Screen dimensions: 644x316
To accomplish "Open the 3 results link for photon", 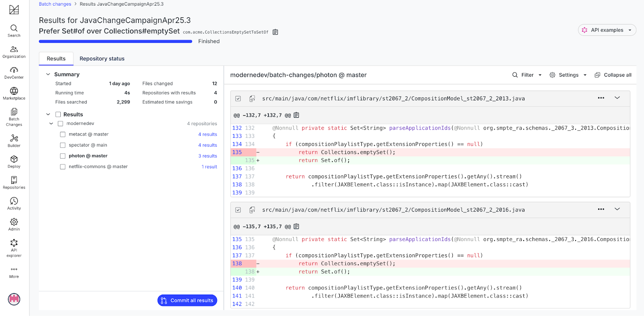I will coord(208,156).
